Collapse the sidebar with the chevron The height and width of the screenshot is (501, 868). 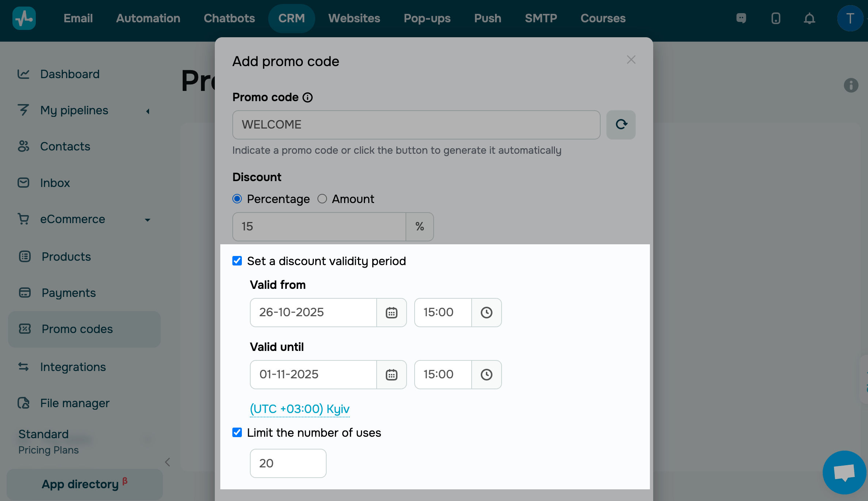[167, 462]
